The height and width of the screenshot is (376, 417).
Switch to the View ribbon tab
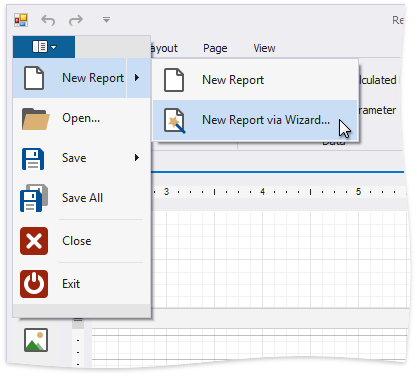pos(264,48)
